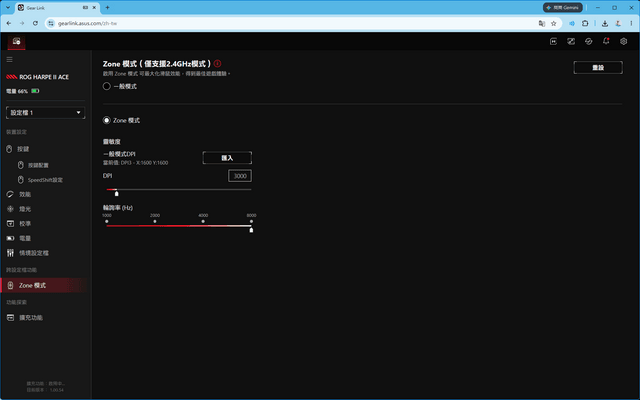Open notifications bell icon
The width and height of the screenshot is (640, 400).
[x=606, y=41]
